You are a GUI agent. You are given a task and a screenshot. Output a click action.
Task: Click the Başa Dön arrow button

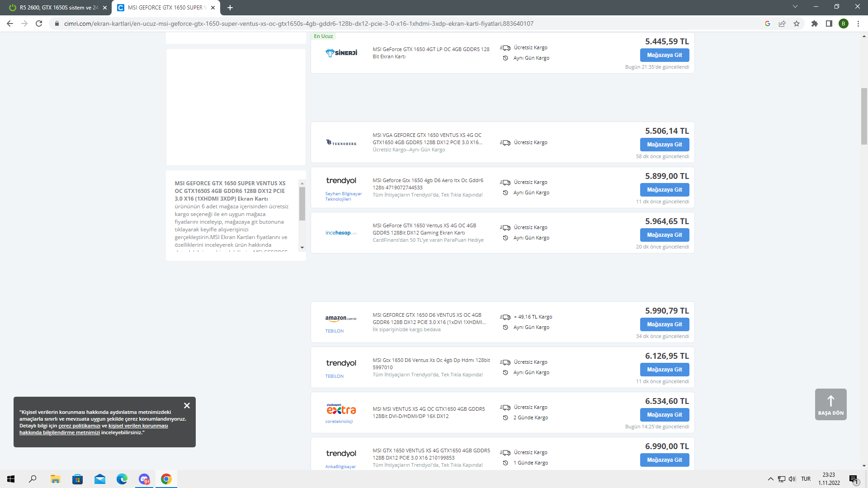[830, 404]
